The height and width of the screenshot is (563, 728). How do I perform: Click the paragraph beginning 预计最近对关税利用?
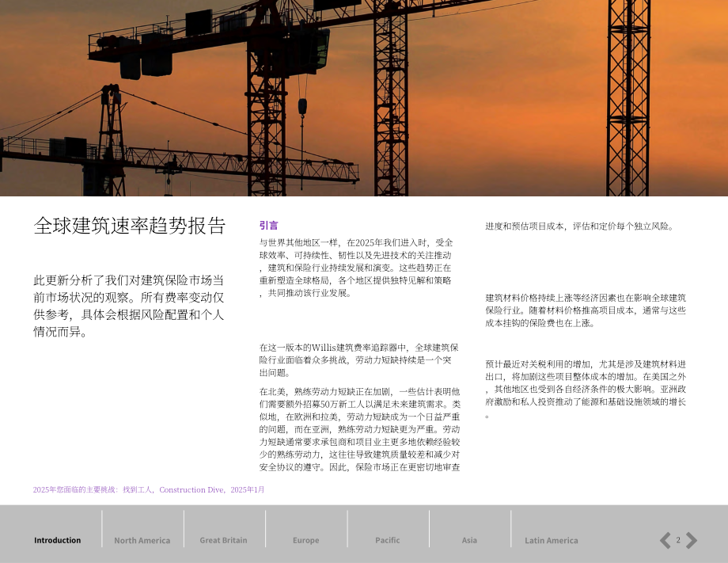586,390
